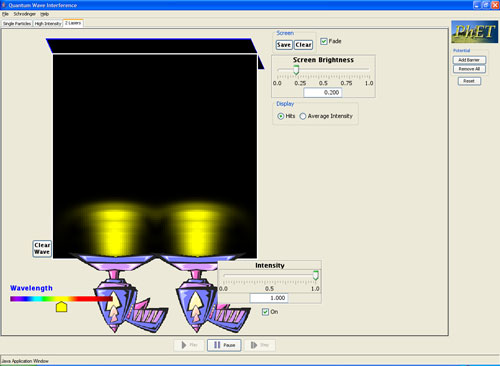
Task: Click the Add Barrier button
Action: (x=469, y=60)
